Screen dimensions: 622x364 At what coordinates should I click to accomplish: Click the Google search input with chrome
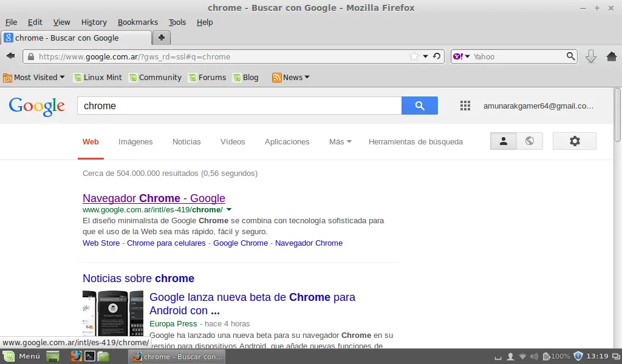pos(239,106)
